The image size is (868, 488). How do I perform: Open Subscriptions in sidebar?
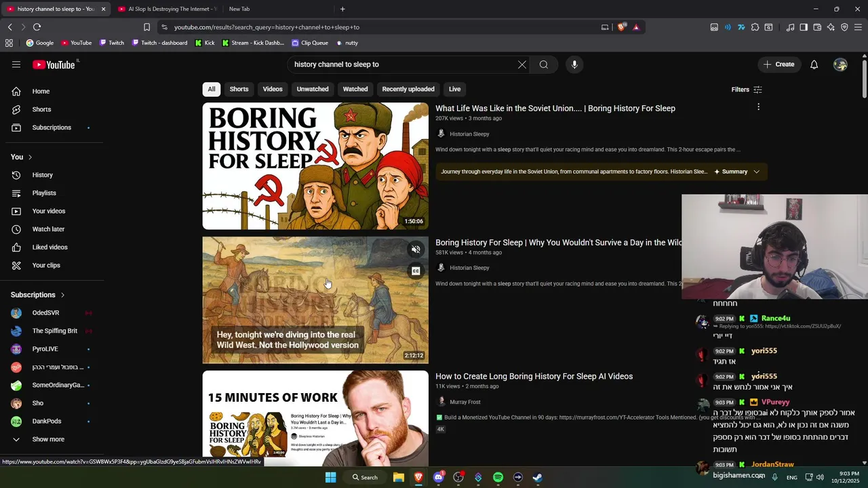[x=53, y=127]
